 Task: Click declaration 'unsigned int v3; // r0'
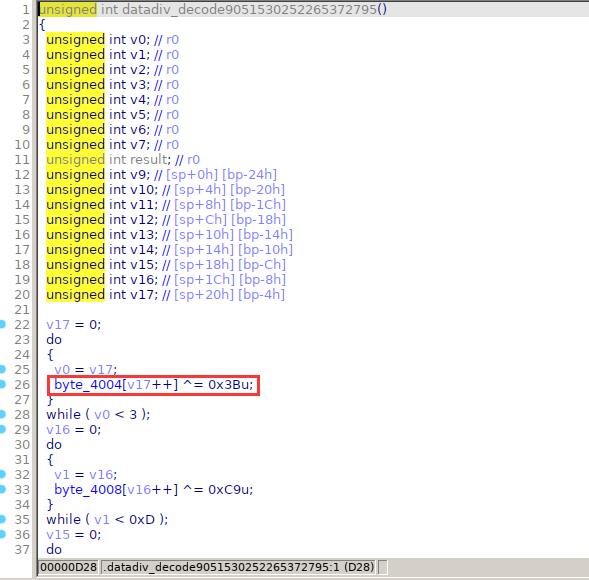coord(112,85)
